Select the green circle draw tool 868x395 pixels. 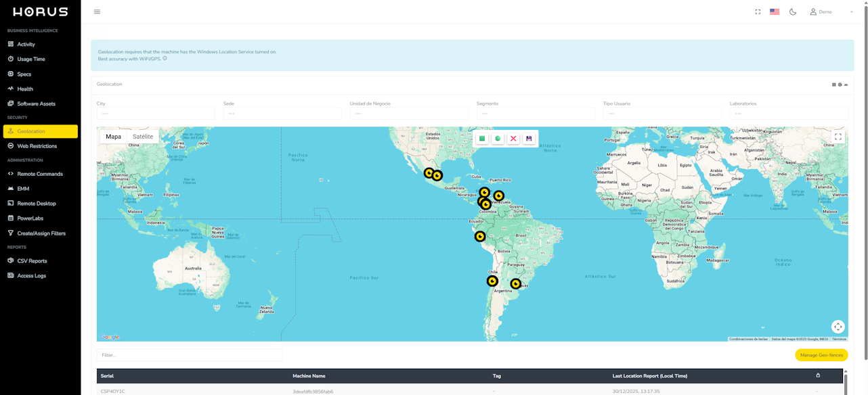[498, 139]
